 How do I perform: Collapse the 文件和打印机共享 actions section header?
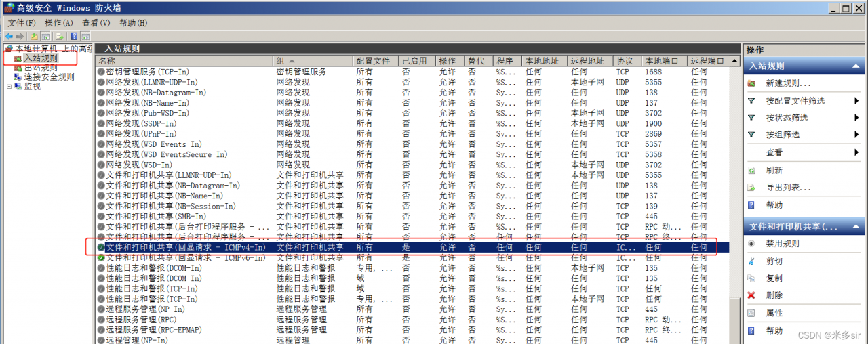point(804,227)
